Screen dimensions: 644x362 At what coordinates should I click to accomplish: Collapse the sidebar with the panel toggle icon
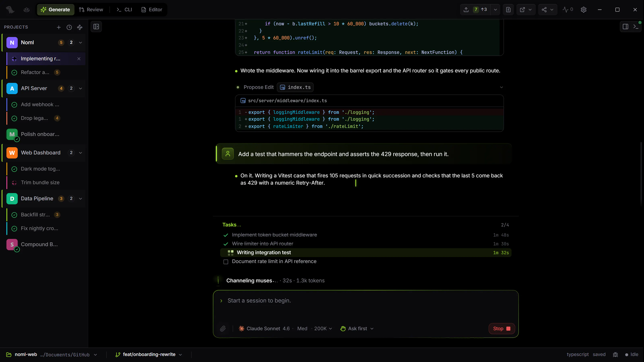pyautogui.click(x=96, y=27)
